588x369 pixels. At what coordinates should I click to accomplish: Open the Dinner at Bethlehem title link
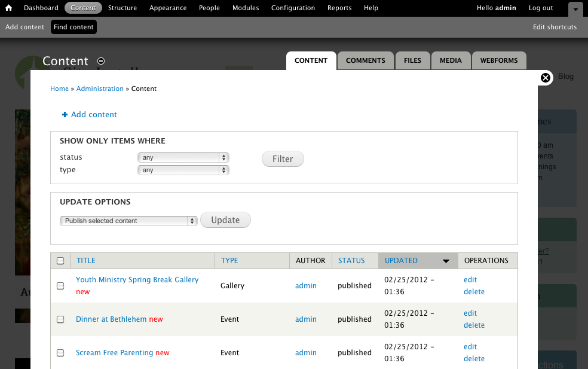point(111,319)
